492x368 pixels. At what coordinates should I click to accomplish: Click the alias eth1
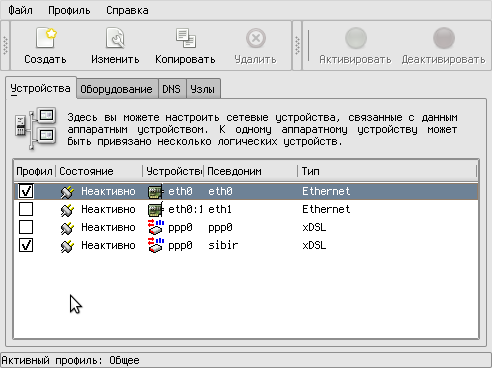220,210
